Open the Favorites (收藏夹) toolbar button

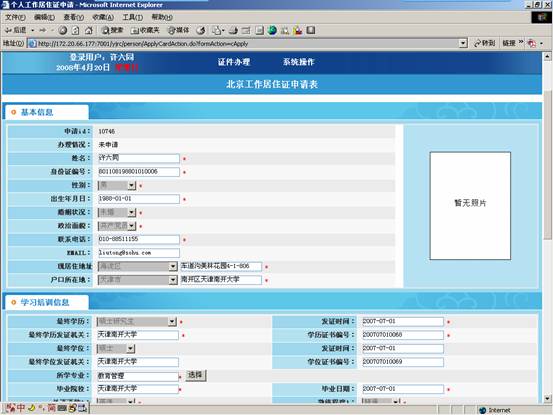(145, 30)
